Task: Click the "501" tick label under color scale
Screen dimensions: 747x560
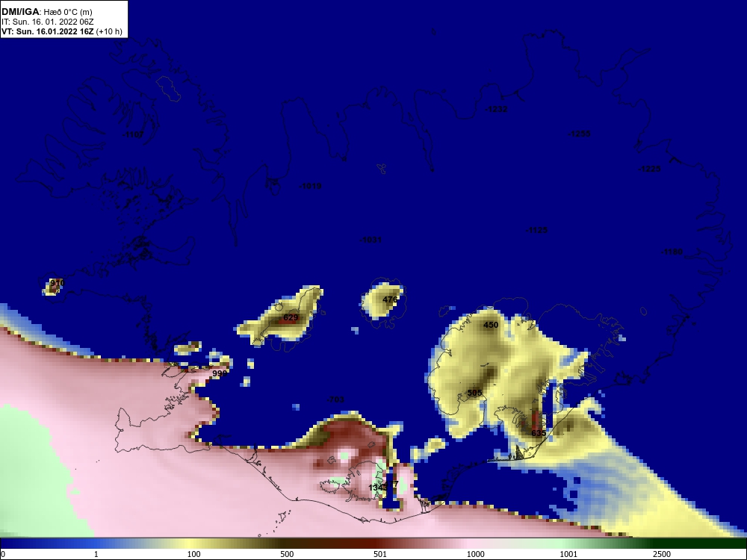Action: [x=380, y=555]
